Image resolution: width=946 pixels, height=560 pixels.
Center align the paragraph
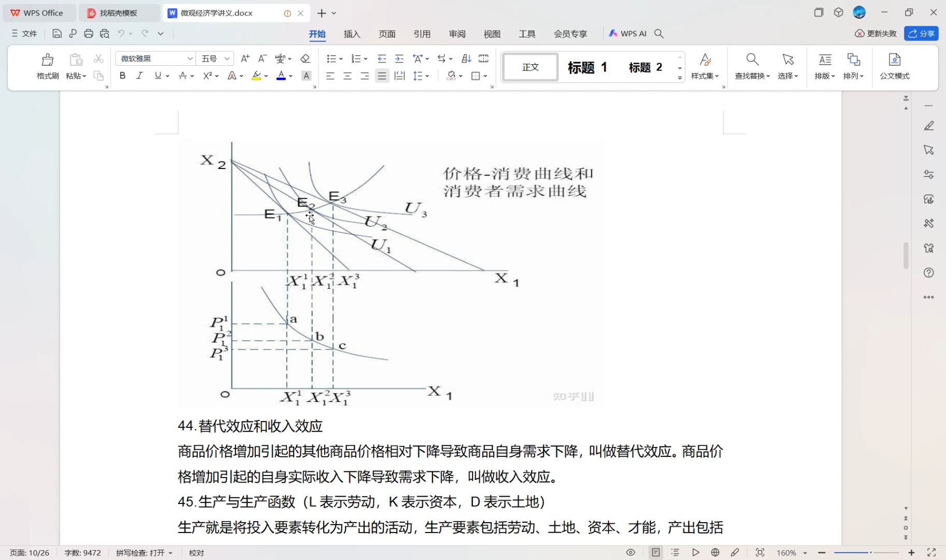click(347, 76)
